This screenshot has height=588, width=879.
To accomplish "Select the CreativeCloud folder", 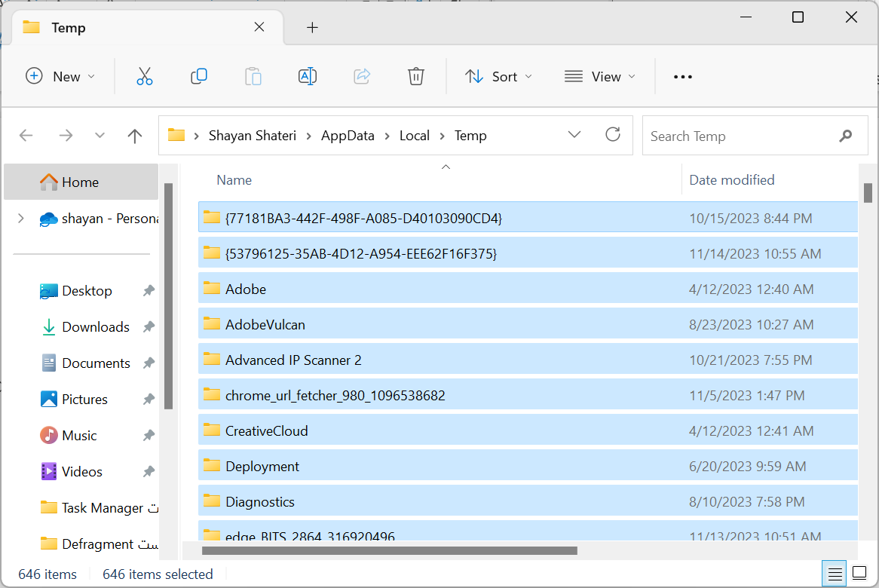I will pos(528,430).
